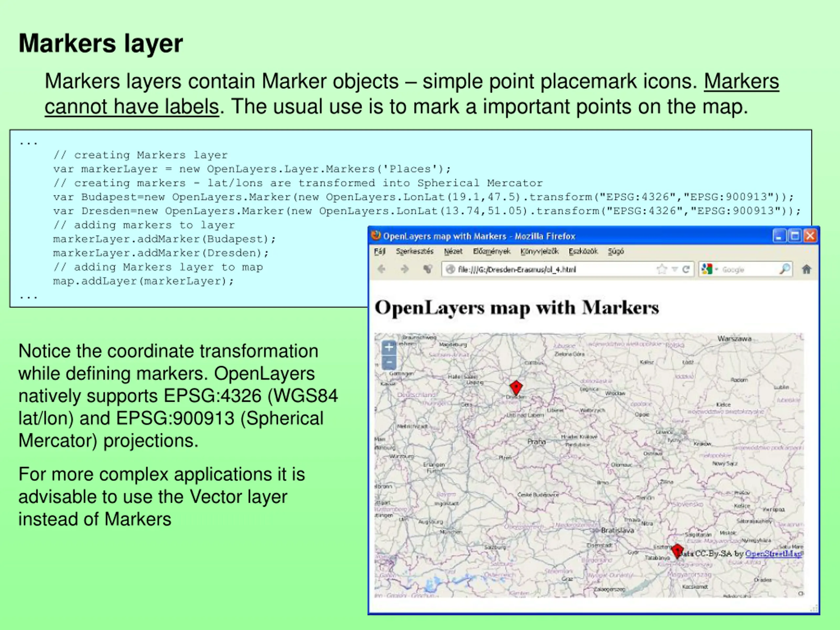Click the red Budapest map marker
Viewport: 840px width, 630px height.
coord(677,551)
